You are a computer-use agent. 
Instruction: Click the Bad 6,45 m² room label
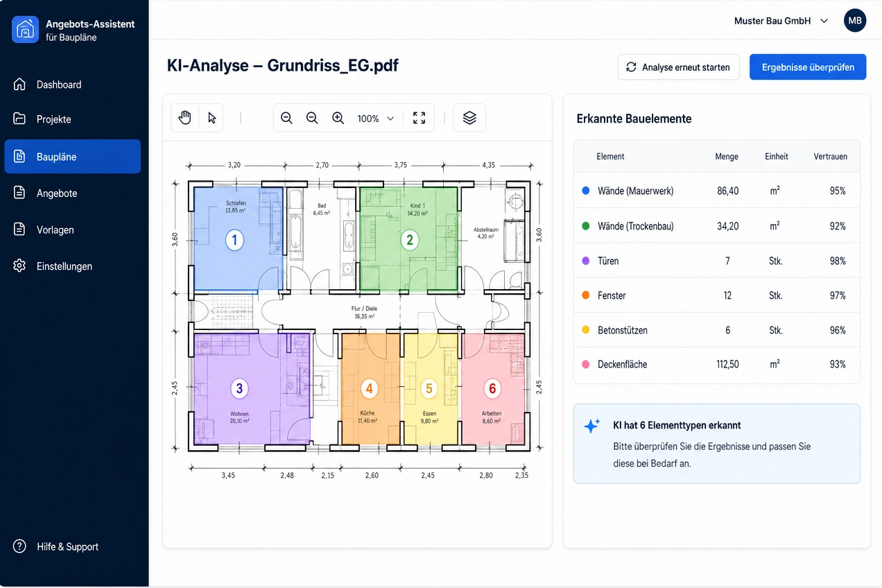[322, 209]
